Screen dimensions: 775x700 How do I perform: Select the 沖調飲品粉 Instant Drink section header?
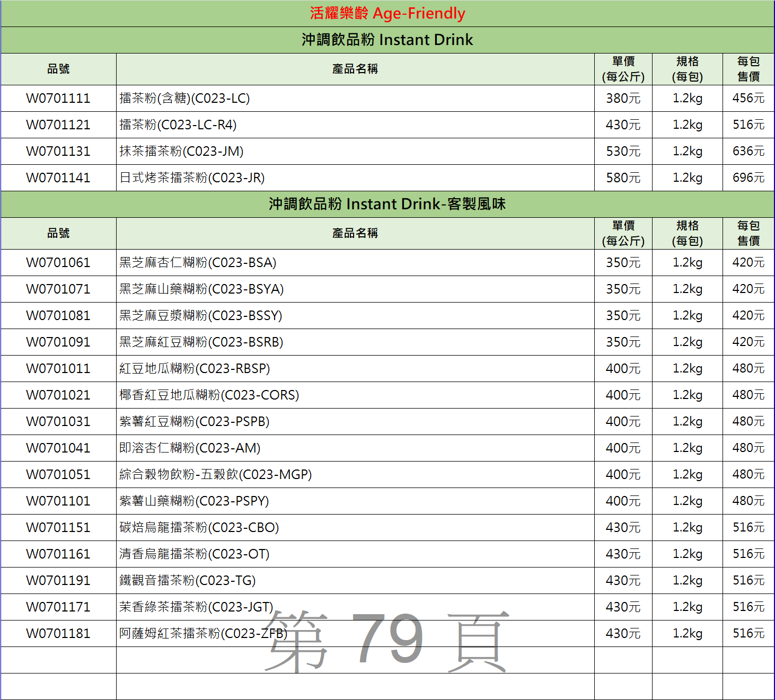tap(387, 40)
